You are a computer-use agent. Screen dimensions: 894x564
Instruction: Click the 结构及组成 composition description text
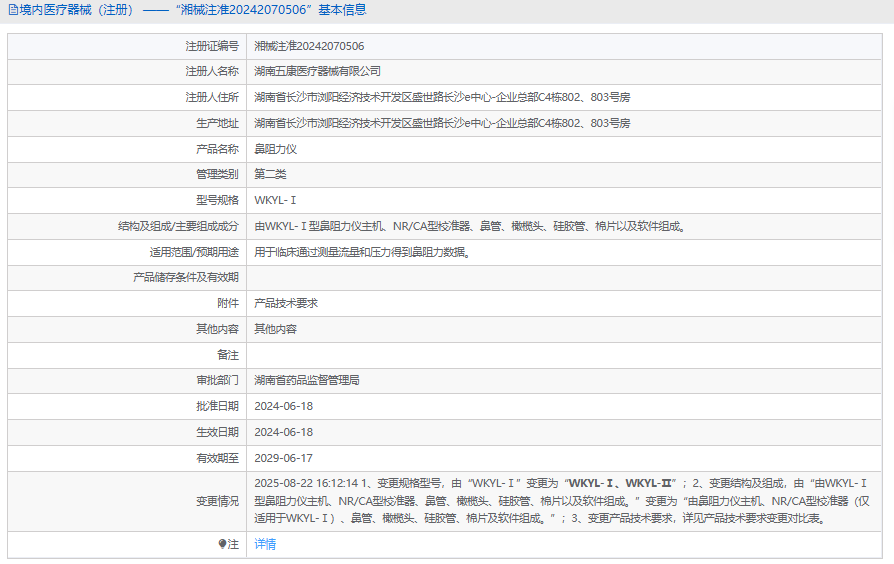coord(470,226)
